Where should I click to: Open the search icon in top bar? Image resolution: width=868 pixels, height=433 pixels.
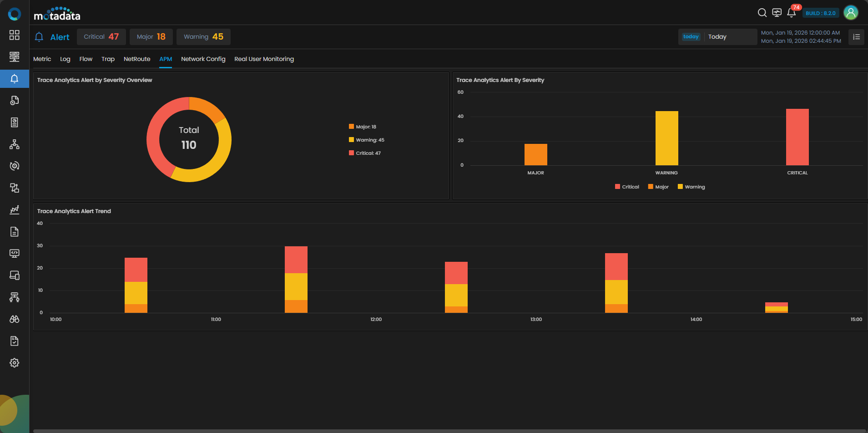tap(762, 13)
